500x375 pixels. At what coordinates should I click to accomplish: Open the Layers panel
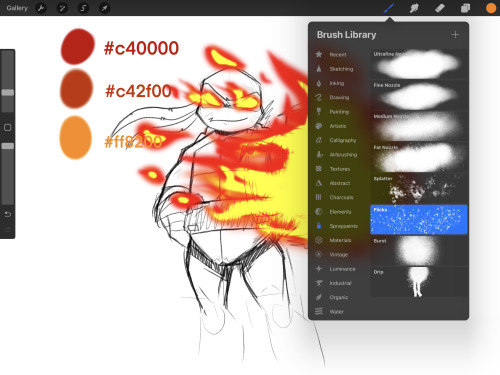click(x=465, y=8)
